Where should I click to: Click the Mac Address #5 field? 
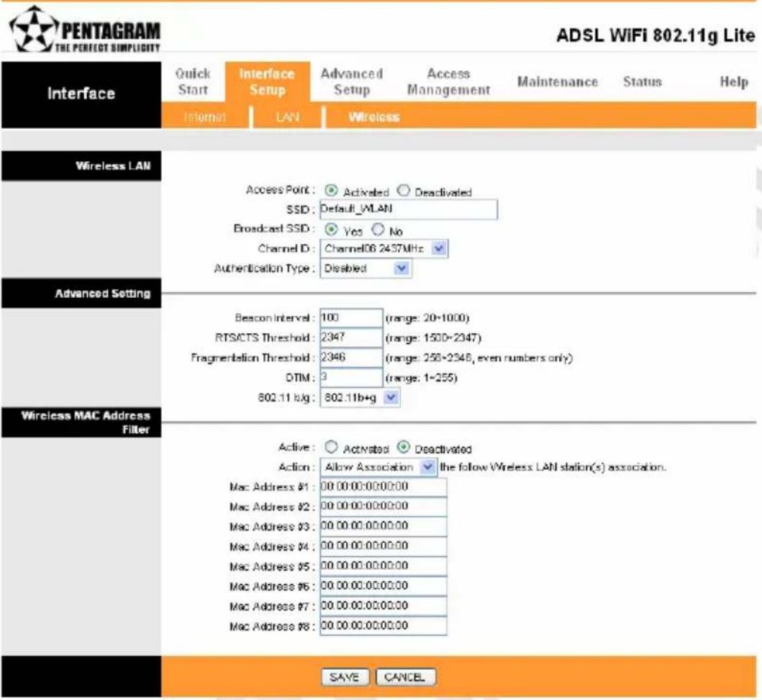tap(383, 566)
